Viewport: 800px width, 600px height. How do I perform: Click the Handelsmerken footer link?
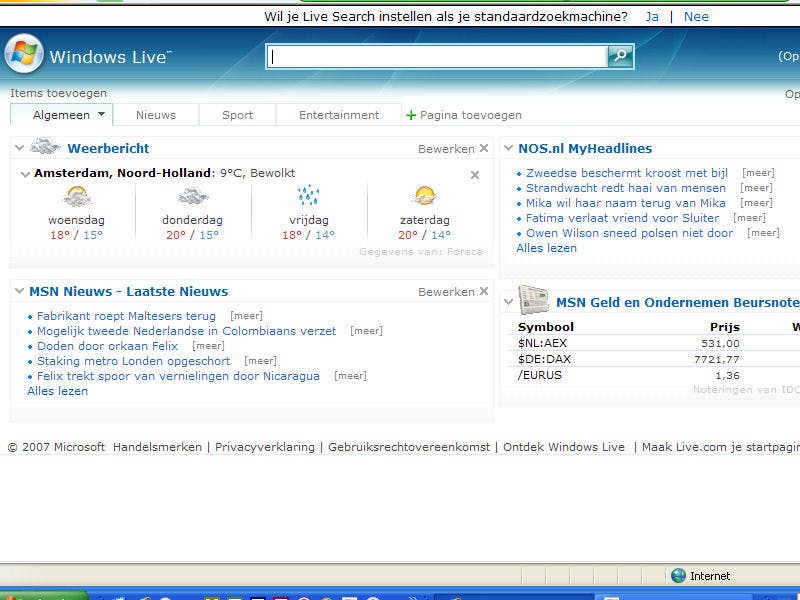[x=157, y=447]
